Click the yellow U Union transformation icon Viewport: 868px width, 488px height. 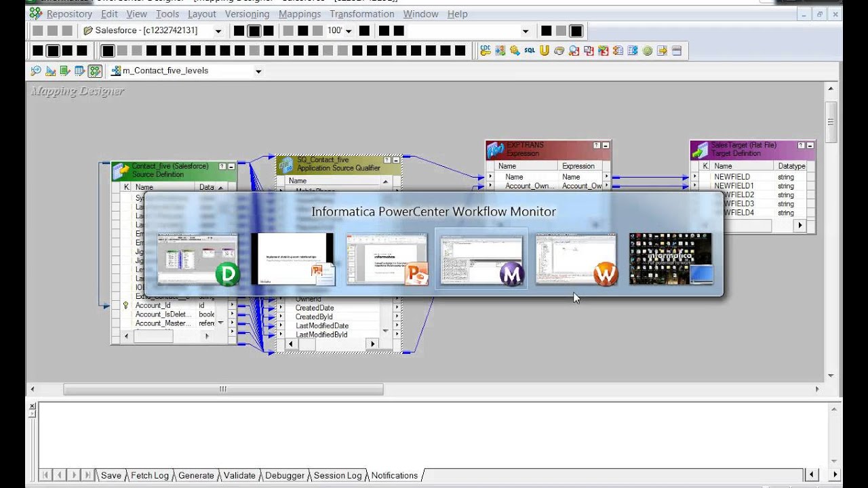point(545,50)
